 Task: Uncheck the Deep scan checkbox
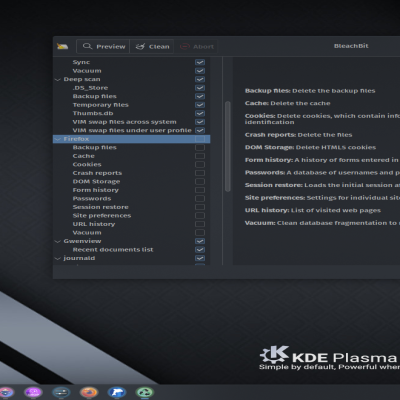tap(200, 79)
